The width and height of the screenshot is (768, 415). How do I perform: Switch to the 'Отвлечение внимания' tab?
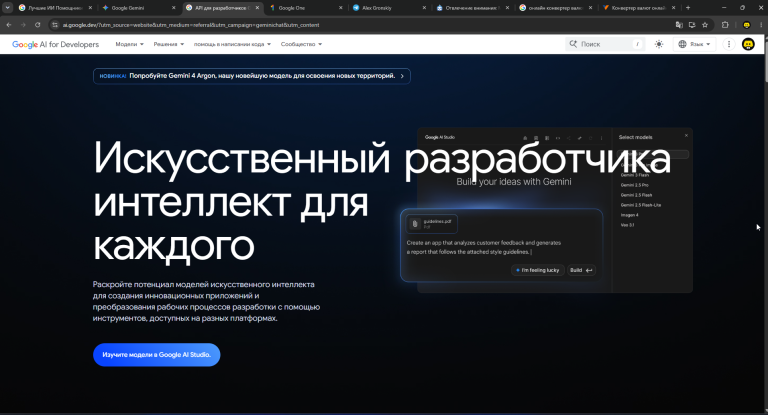(472, 8)
